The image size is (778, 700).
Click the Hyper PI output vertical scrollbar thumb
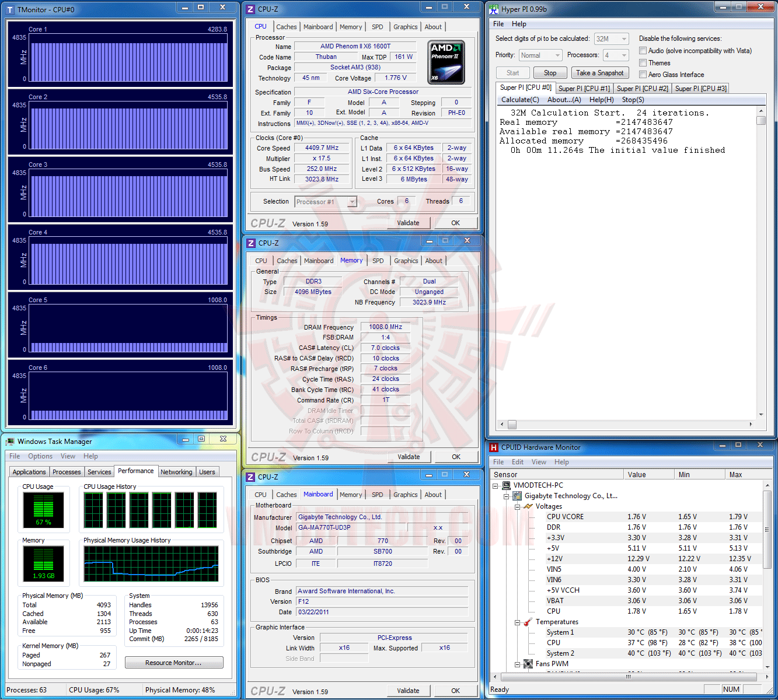click(x=761, y=121)
